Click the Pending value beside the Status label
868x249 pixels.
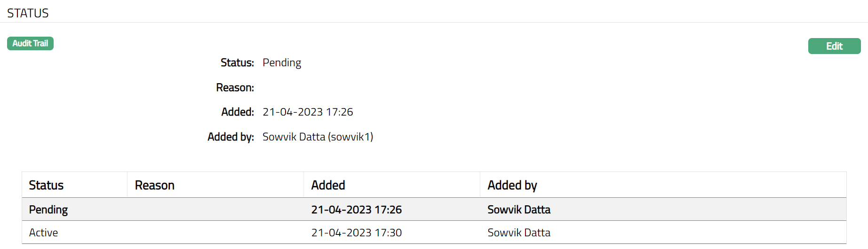pos(282,63)
